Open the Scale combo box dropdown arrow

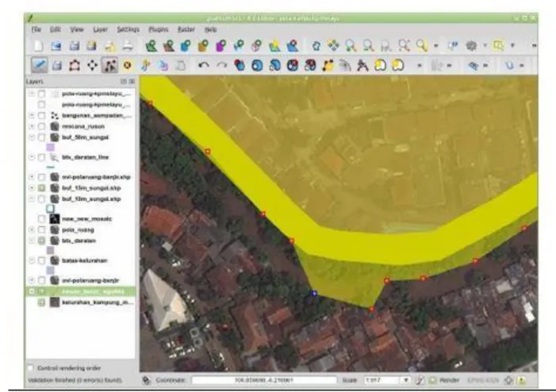[405, 380]
